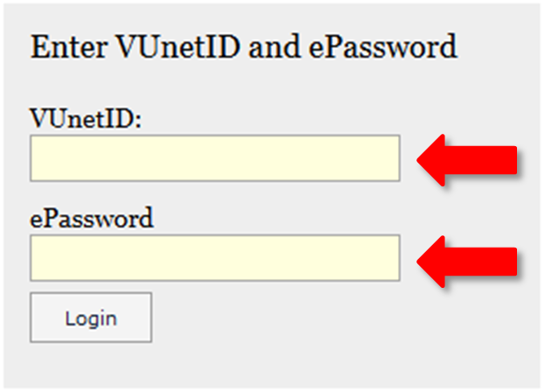This screenshot has height=392, width=545.
Task: Click the VUnetID input field
Action: click(x=214, y=158)
